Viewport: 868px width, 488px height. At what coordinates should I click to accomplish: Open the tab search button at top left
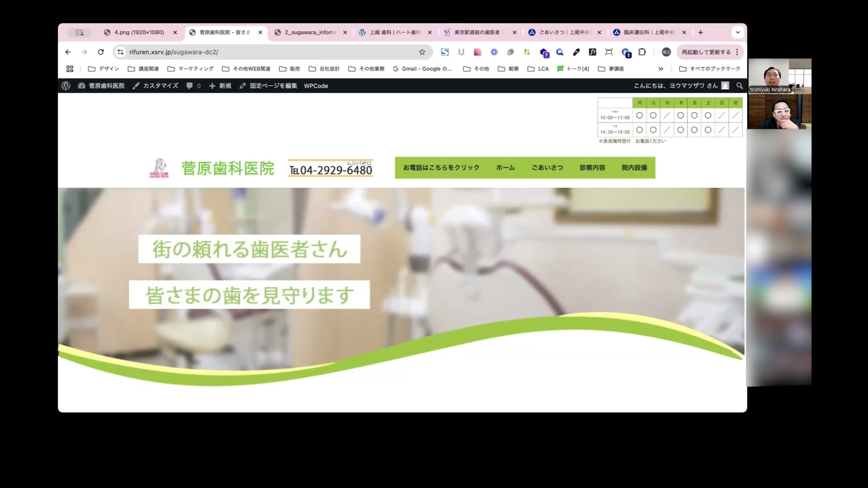80,33
